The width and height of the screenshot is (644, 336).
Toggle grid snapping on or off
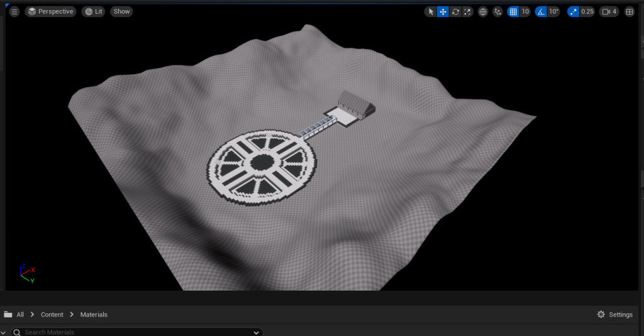513,11
